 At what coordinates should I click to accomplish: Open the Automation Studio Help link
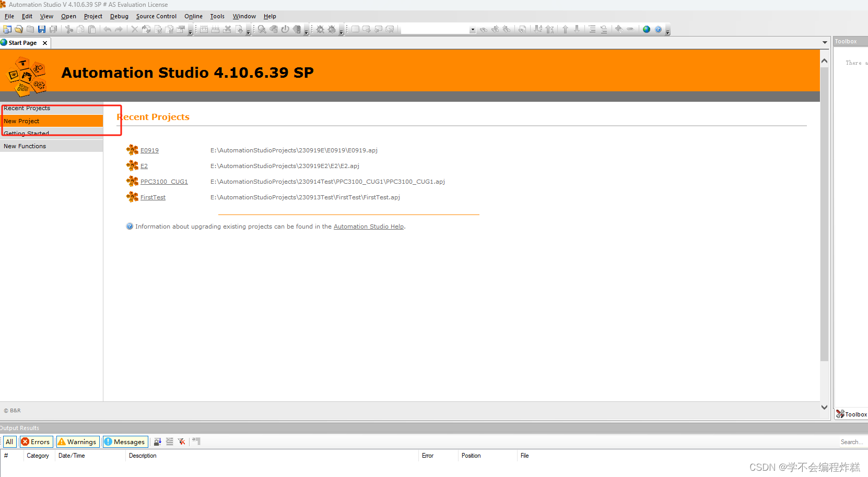pos(369,226)
